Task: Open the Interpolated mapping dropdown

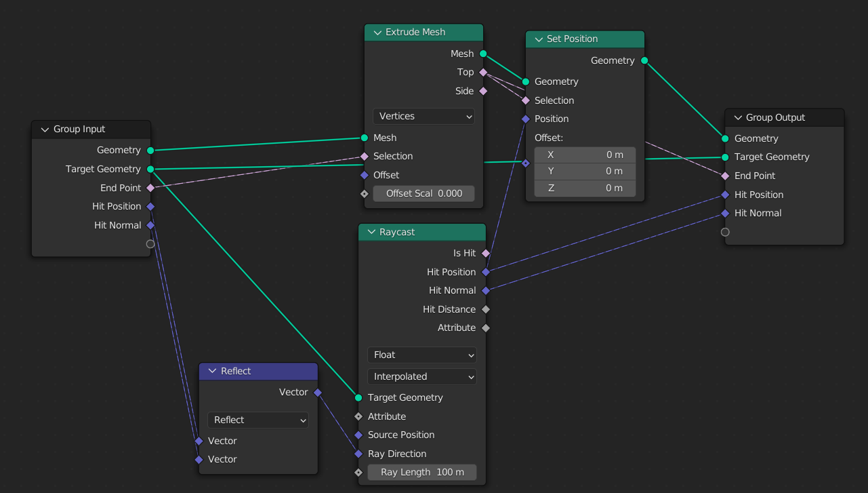Action: coord(421,376)
